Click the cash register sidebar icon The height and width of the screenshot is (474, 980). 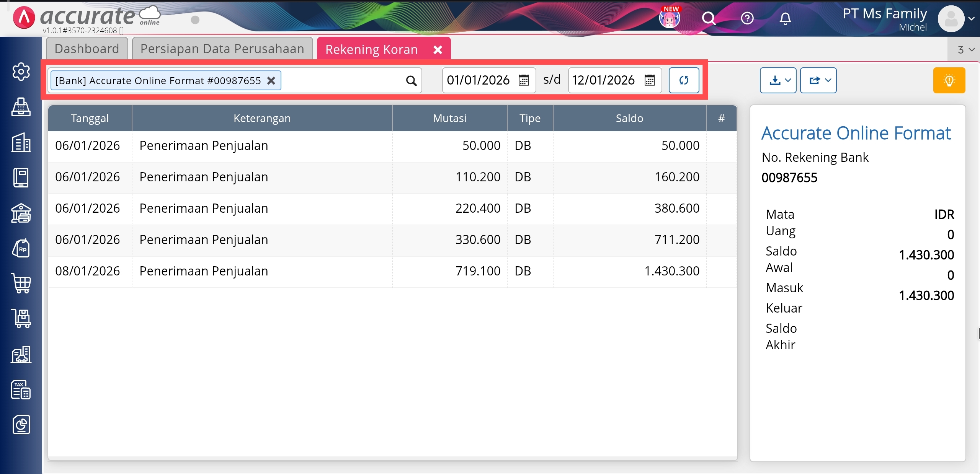click(21, 107)
